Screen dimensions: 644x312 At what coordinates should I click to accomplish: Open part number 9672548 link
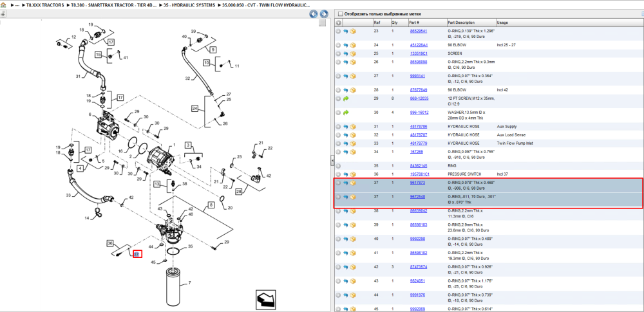[x=417, y=197]
